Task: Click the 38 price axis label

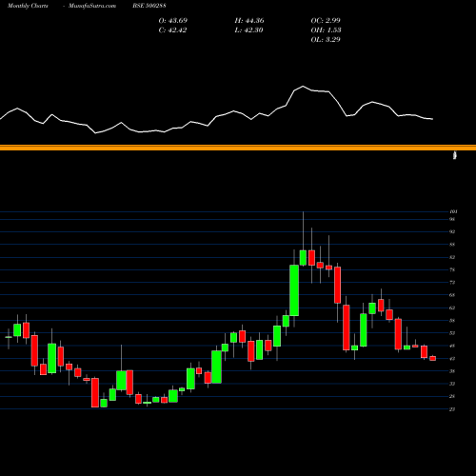Action: point(452,371)
